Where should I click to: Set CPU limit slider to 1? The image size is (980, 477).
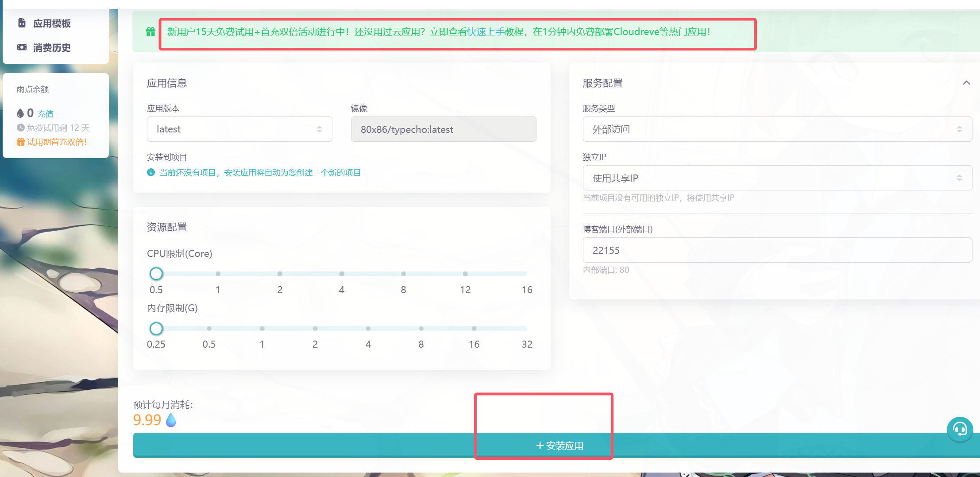click(x=218, y=274)
